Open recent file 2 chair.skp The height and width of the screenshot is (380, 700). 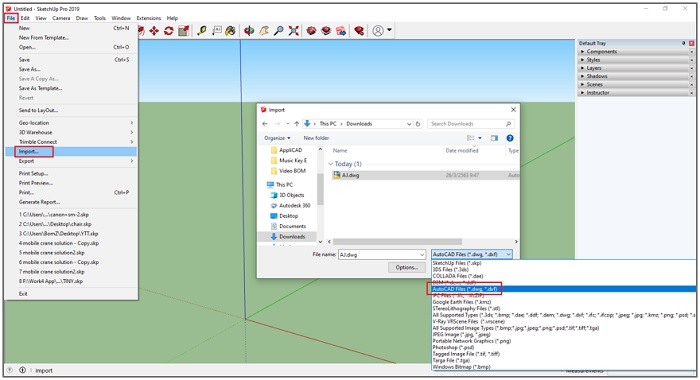pos(71,224)
